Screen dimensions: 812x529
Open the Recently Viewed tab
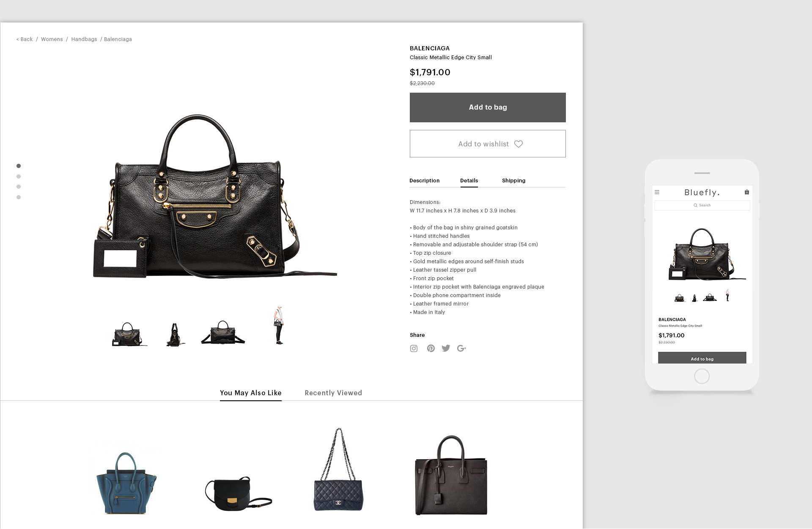point(333,393)
